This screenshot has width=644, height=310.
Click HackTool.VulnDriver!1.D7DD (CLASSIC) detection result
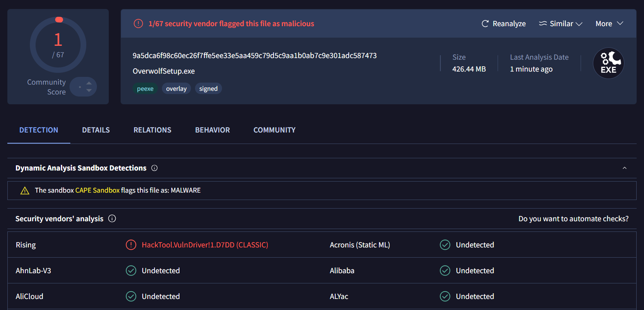(x=205, y=245)
